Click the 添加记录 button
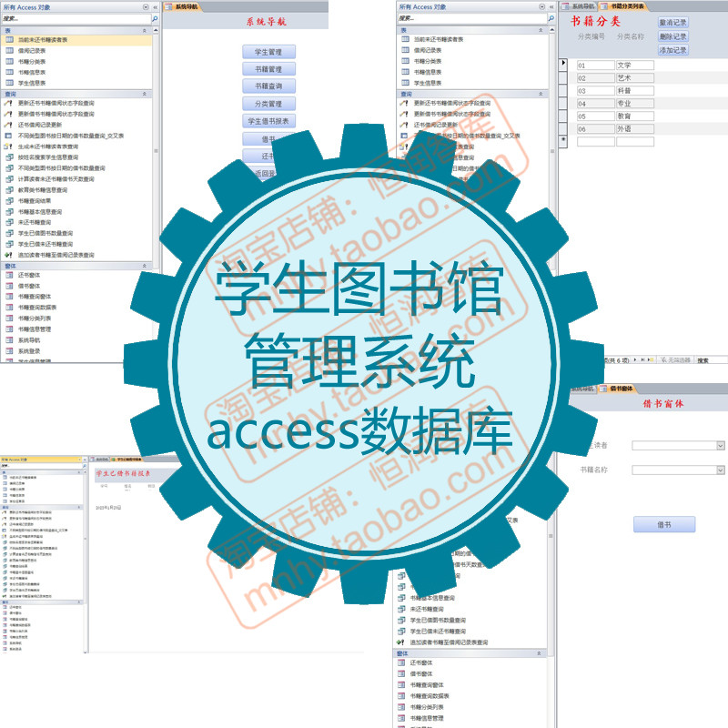The image size is (728, 728). tap(673, 50)
